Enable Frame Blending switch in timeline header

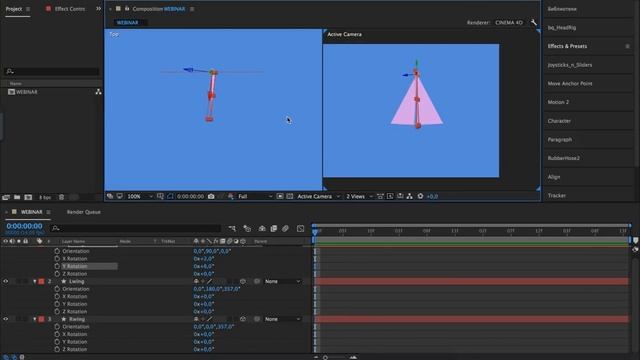[x=273, y=229]
